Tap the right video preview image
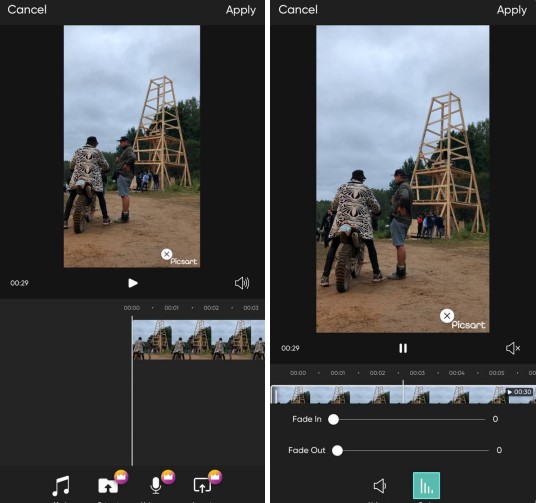Screen dimensions: 536x503 [403, 178]
